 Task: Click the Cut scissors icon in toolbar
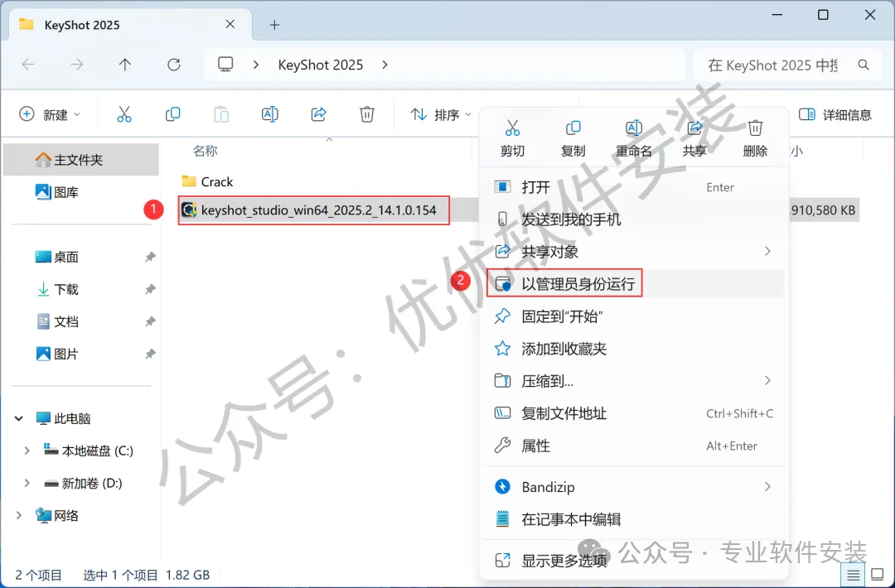[x=123, y=114]
